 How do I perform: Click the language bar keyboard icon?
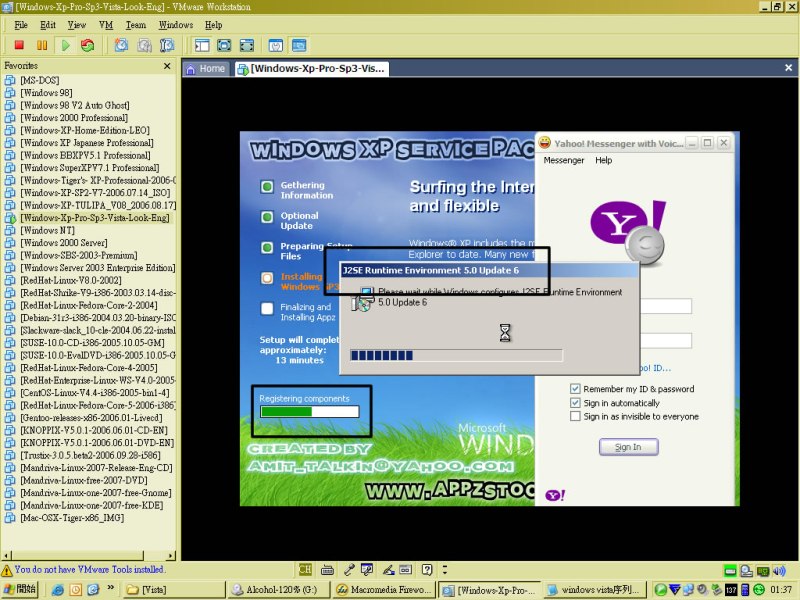(327, 569)
